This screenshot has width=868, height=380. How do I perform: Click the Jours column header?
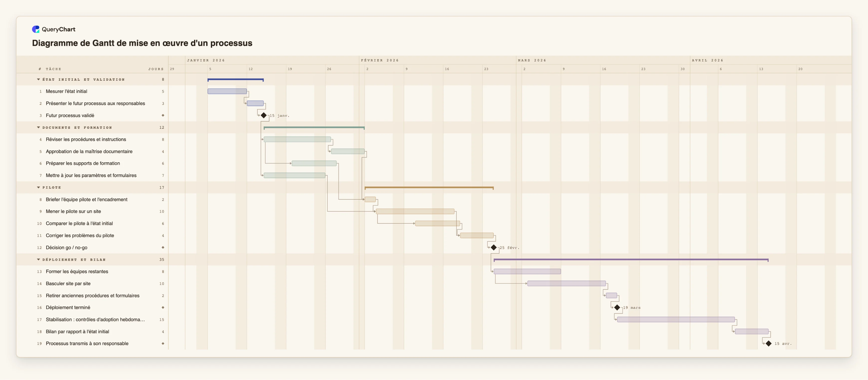[156, 69]
